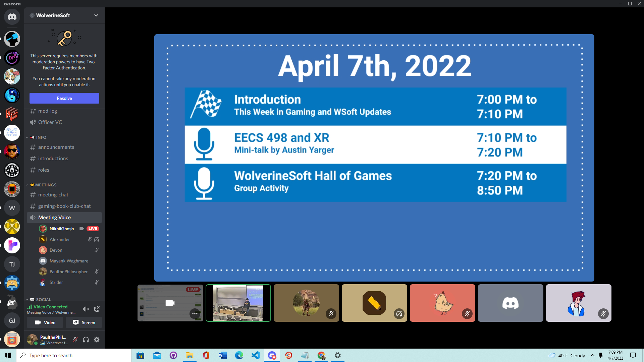This screenshot has height=362, width=644.
Task: Click the shared April 7th agenda screen
Action: (x=374, y=158)
